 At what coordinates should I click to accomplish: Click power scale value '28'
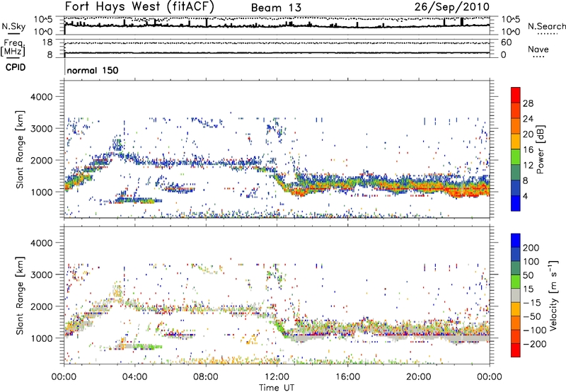(x=528, y=103)
